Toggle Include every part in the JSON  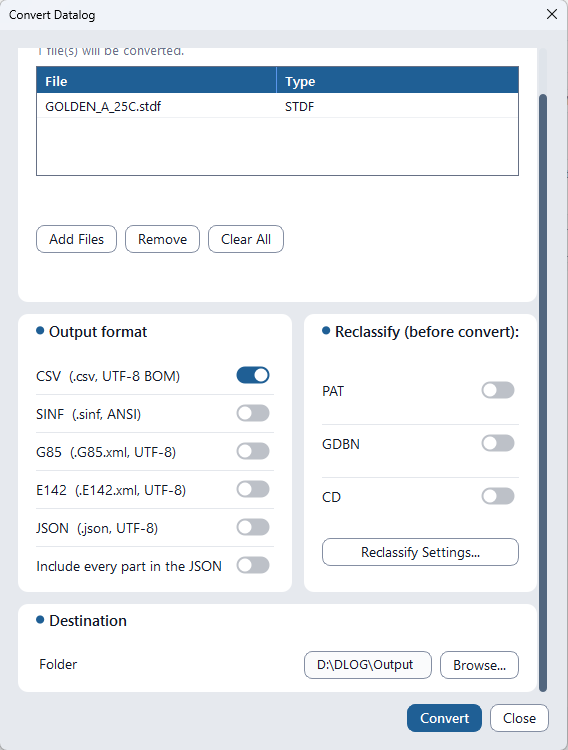253,565
